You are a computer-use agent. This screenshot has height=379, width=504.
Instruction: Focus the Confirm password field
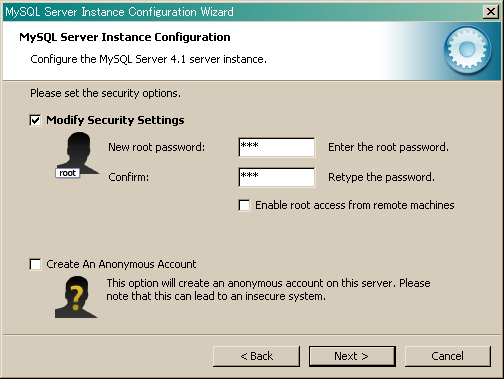277,177
